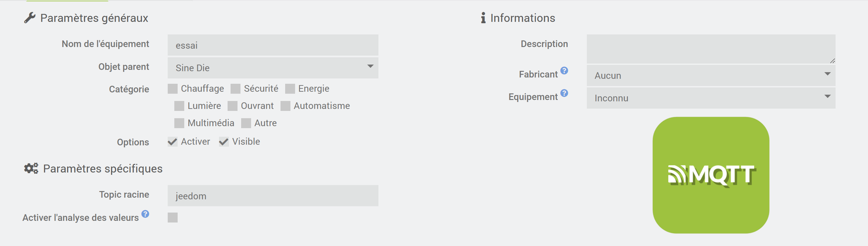Click inside the Description text area
This screenshot has height=246, width=868.
[711, 49]
